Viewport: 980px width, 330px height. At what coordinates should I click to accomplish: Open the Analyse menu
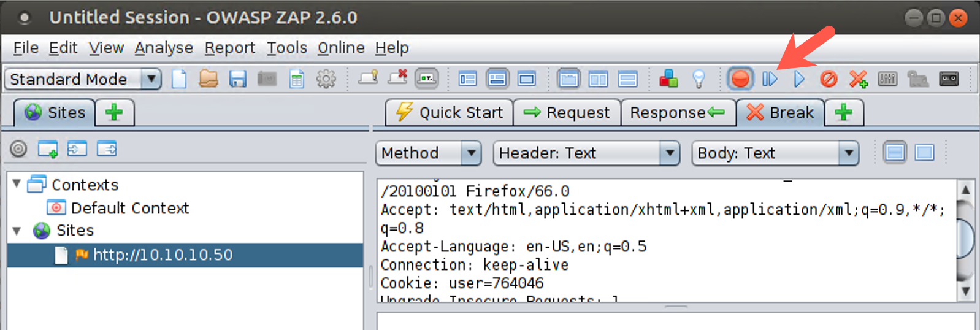164,48
